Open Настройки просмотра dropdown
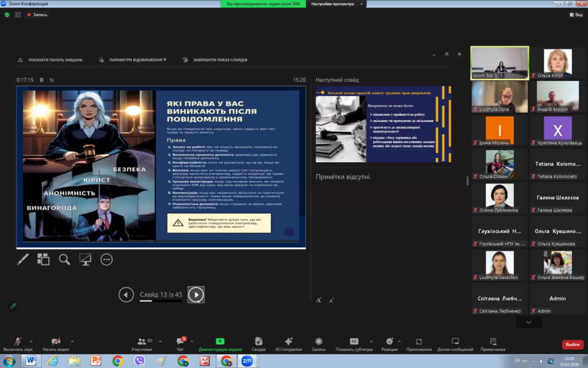 point(337,3)
